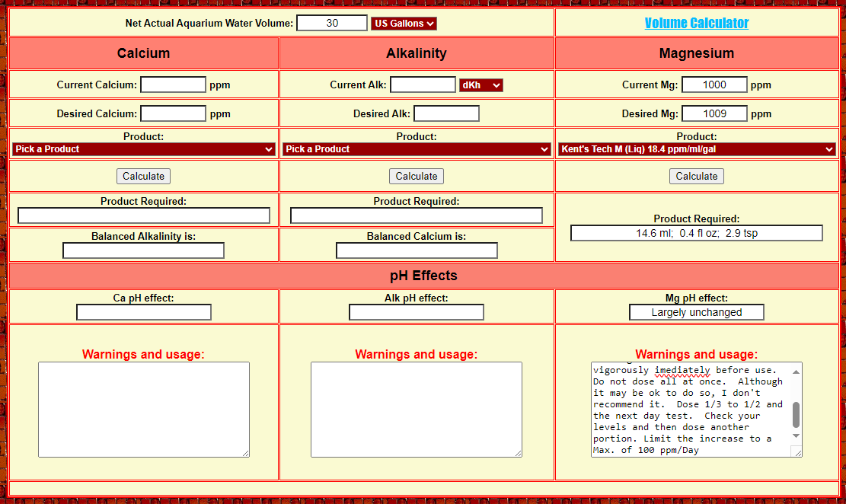The height and width of the screenshot is (504, 846).
Task: Click the Magnesium warnings scrollbar up arrow
Action: [797, 372]
